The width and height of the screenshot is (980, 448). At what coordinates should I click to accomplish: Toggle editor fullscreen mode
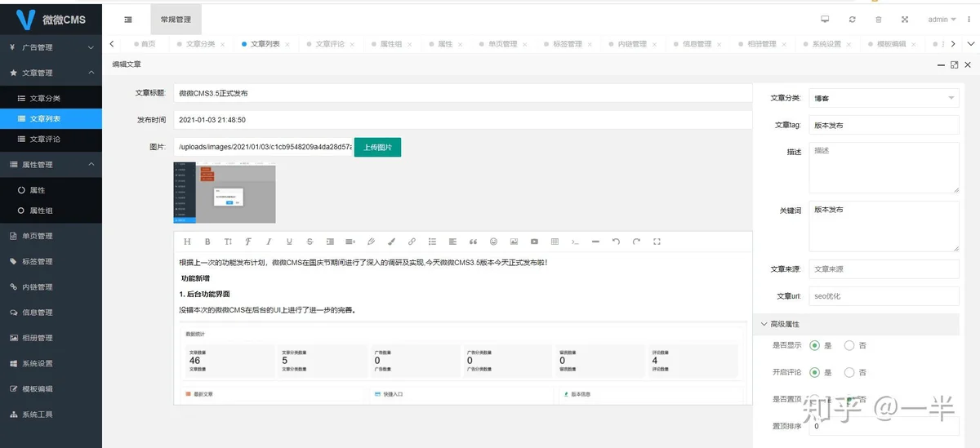pyautogui.click(x=657, y=242)
